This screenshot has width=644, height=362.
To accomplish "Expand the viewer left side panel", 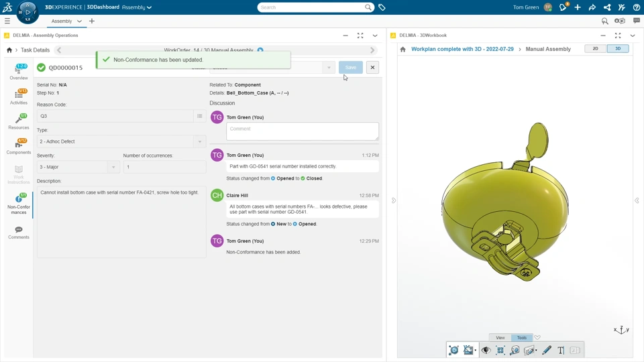I will (394, 200).
